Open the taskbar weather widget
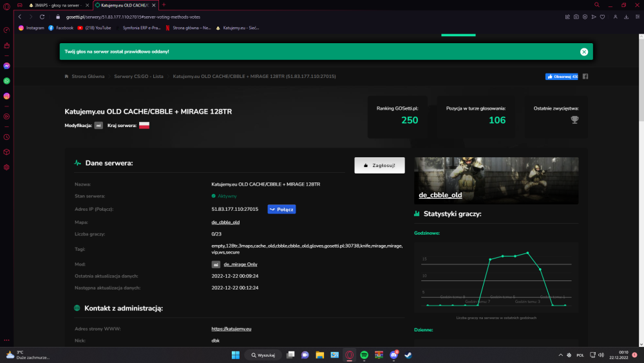644x363 pixels. click(x=28, y=355)
